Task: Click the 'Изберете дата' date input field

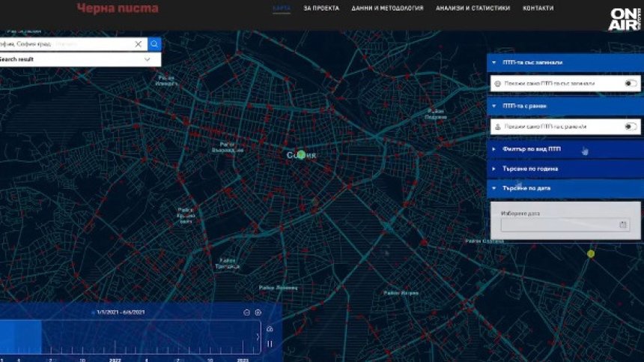Action: [558, 224]
